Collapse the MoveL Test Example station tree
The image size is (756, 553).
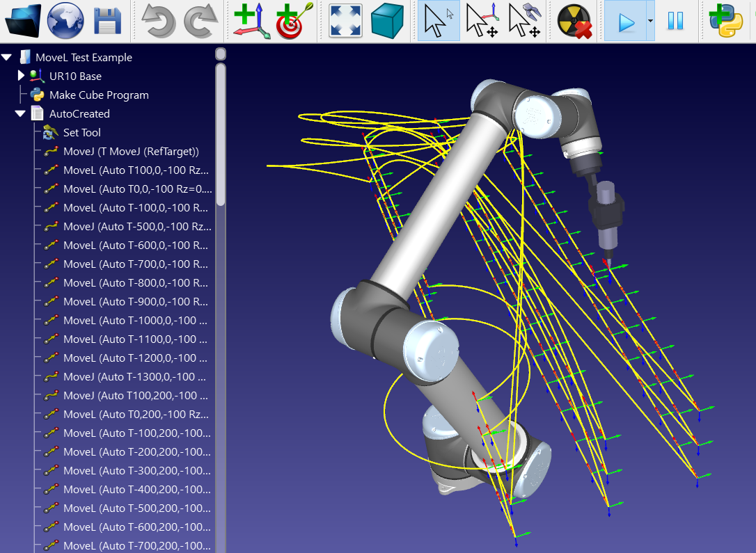tap(7, 58)
